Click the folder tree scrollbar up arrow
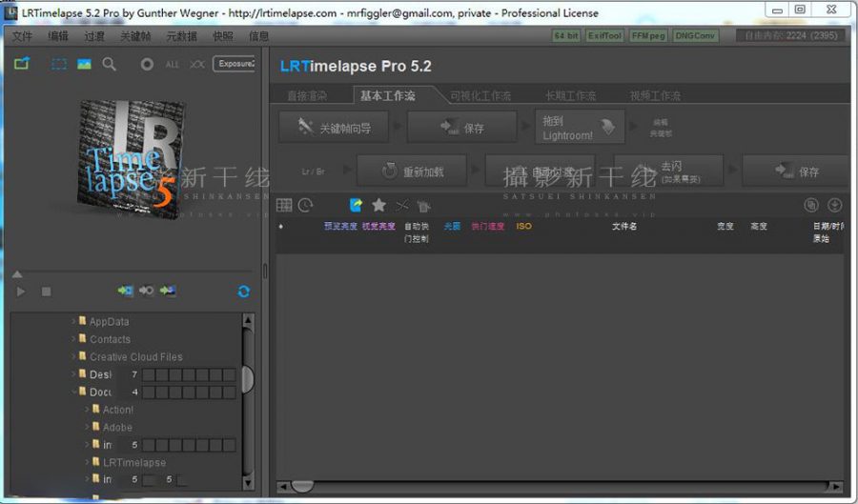Viewport: 858px width, 504px height. 248,320
